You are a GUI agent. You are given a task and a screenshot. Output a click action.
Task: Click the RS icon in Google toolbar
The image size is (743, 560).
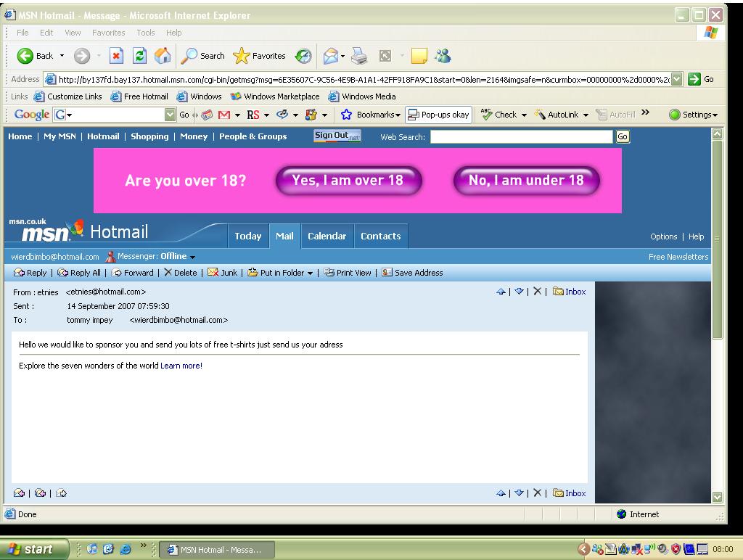253,115
